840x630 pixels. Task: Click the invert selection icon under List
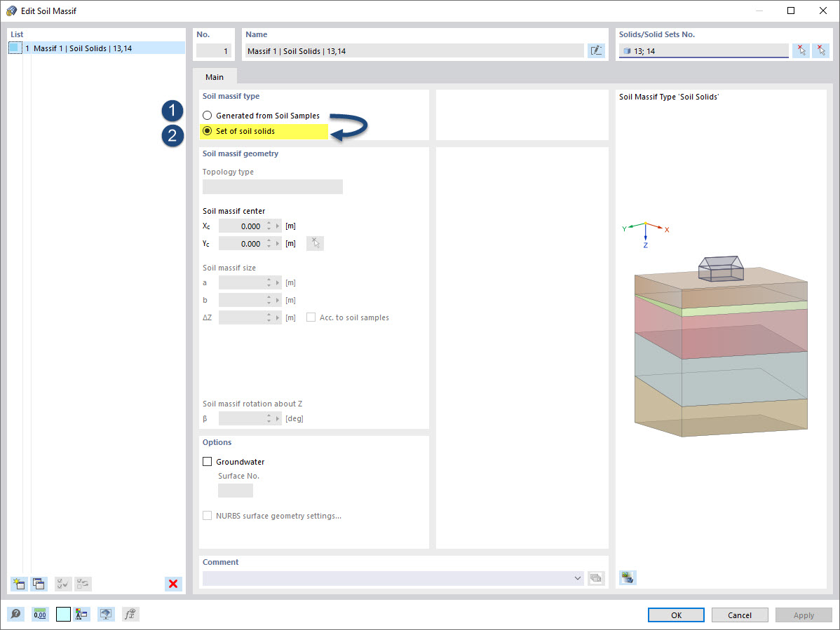(x=83, y=584)
